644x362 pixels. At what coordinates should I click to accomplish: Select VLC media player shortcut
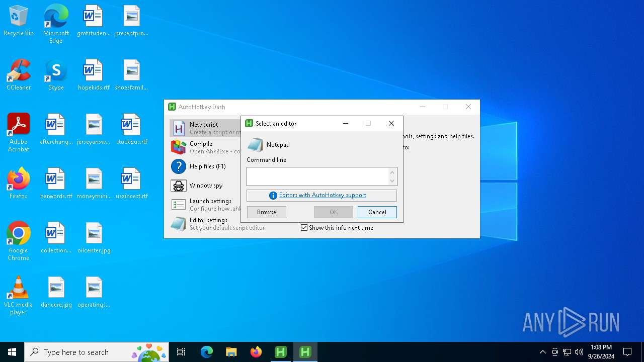point(19,296)
